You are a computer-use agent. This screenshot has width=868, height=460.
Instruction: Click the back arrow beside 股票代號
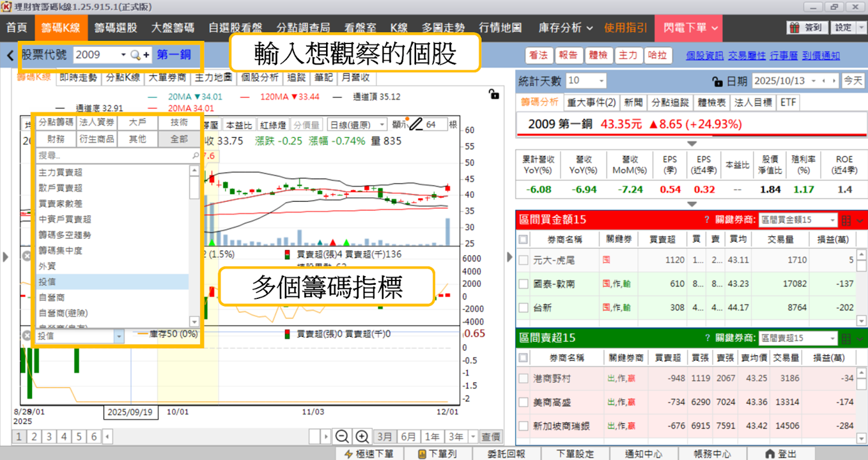pos(10,56)
